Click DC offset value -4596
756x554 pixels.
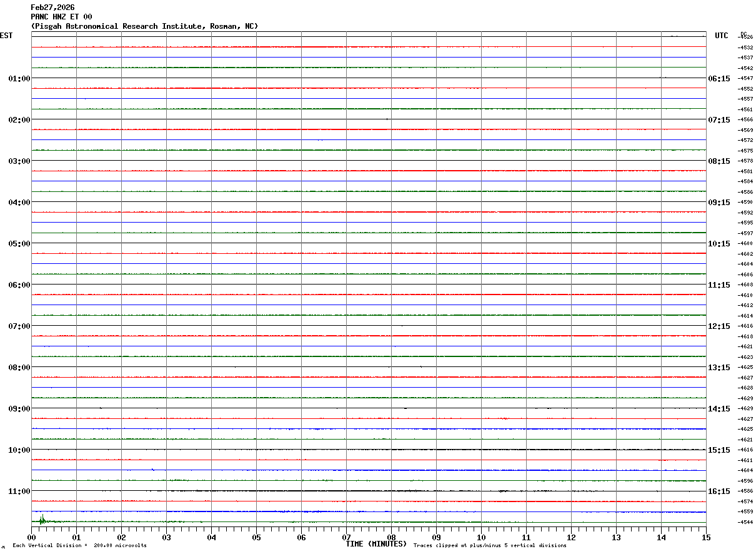tap(745, 481)
